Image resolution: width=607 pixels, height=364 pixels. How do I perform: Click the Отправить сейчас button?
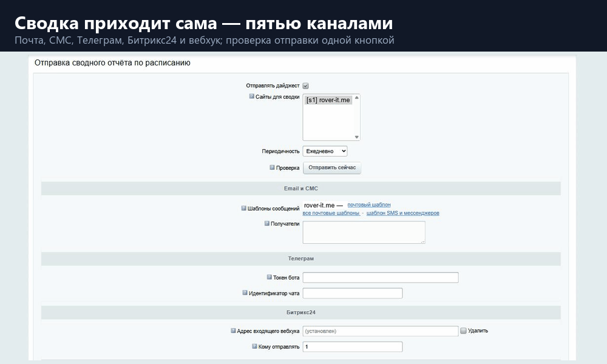pyautogui.click(x=332, y=167)
